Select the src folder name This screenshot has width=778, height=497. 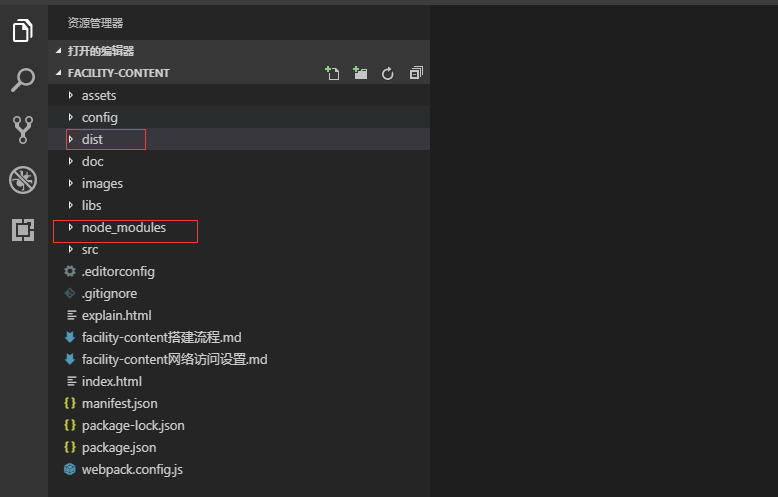(90, 249)
